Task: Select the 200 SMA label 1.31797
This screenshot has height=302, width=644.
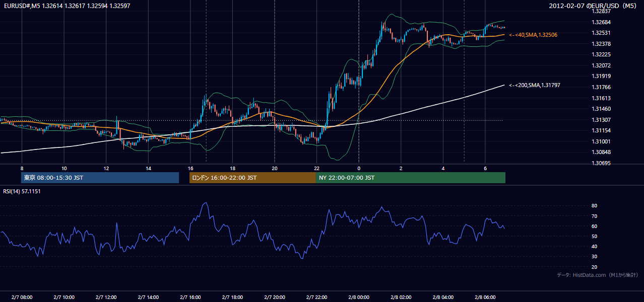Action: (535, 86)
